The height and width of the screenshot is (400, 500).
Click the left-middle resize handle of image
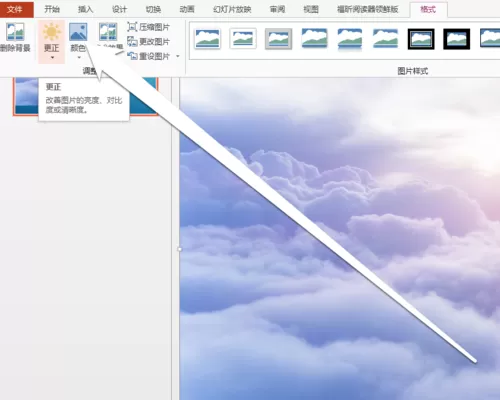tap(180, 249)
